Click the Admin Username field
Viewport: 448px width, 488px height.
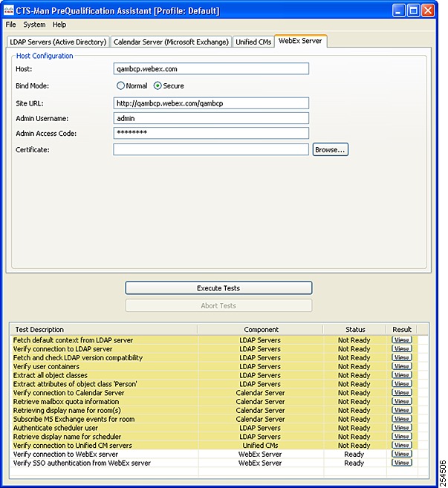click(211, 118)
